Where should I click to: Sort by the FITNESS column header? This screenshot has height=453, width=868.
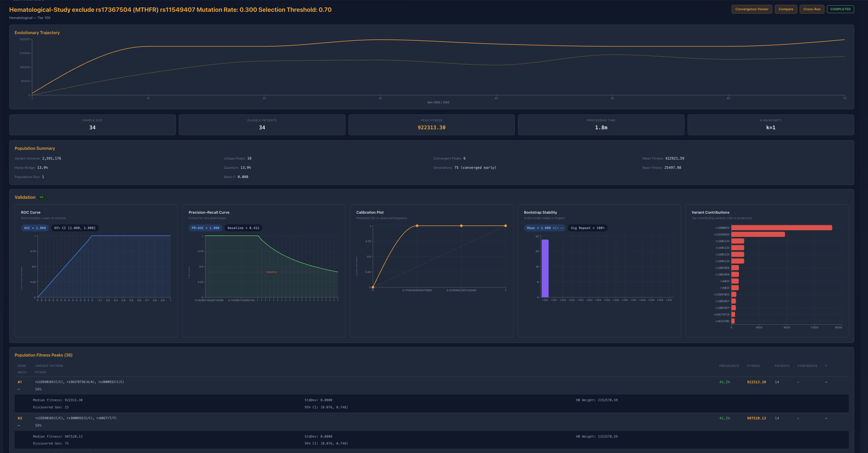753,366
